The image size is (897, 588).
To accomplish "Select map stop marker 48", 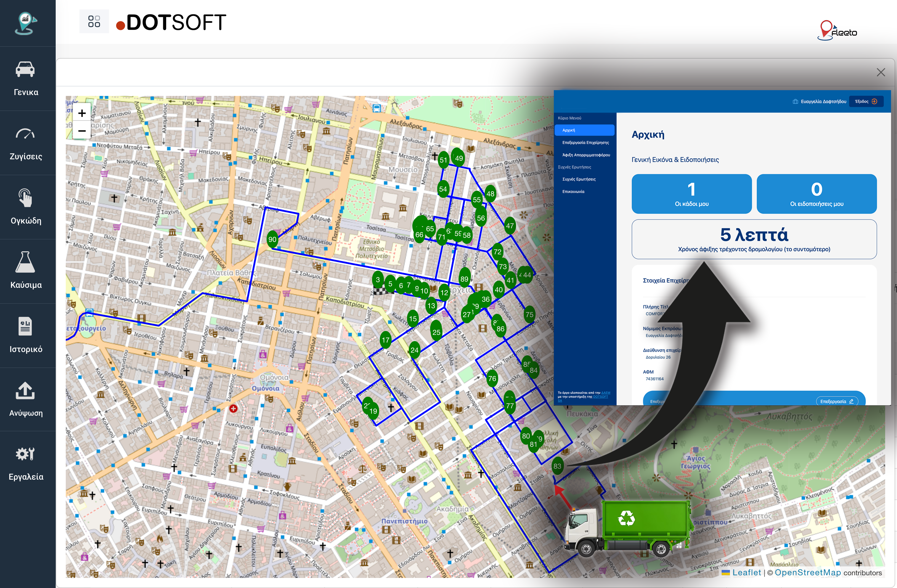I will point(490,194).
